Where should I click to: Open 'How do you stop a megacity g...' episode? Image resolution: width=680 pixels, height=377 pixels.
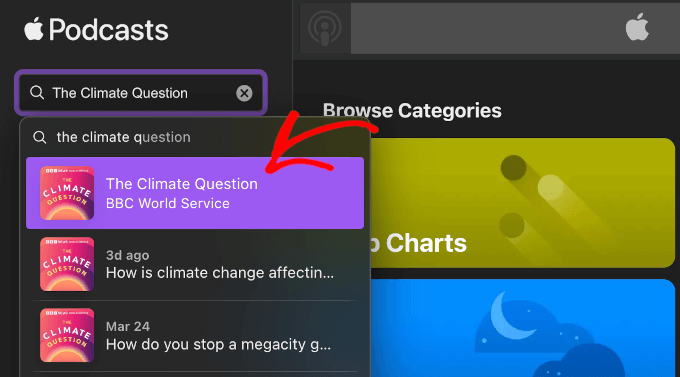[195, 335]
